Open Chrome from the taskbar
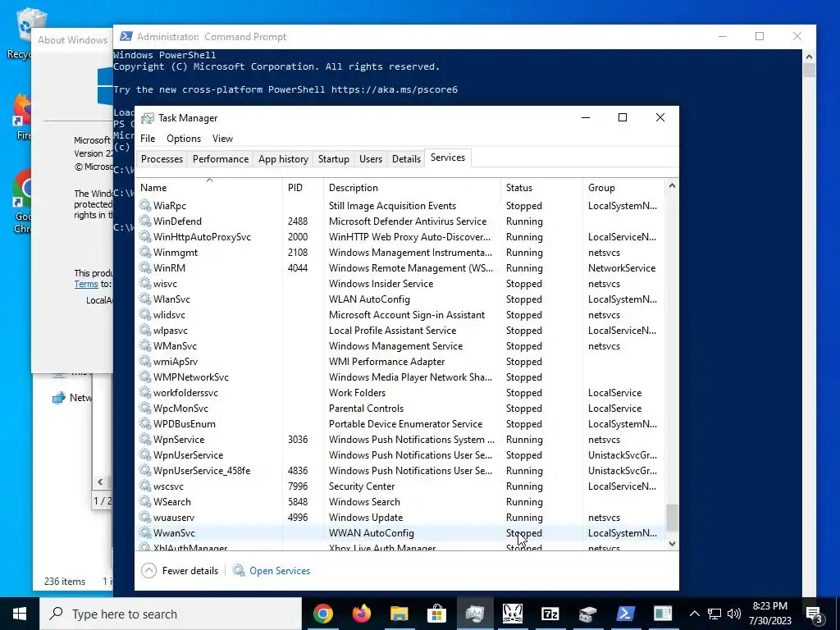 pyautogui.click(x=323, y=614)
